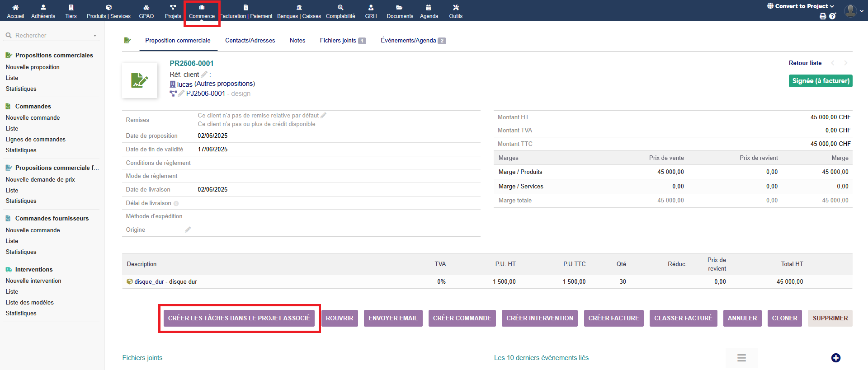Switch to the Contacts/Adresses tab

tap(250, 41)
